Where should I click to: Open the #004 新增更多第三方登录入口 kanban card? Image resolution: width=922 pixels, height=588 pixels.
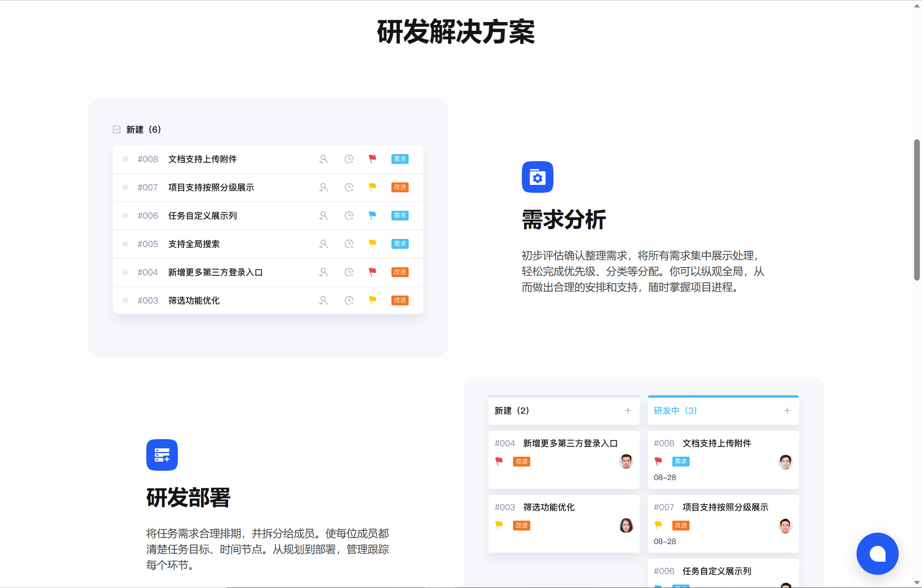coord(564,459)
